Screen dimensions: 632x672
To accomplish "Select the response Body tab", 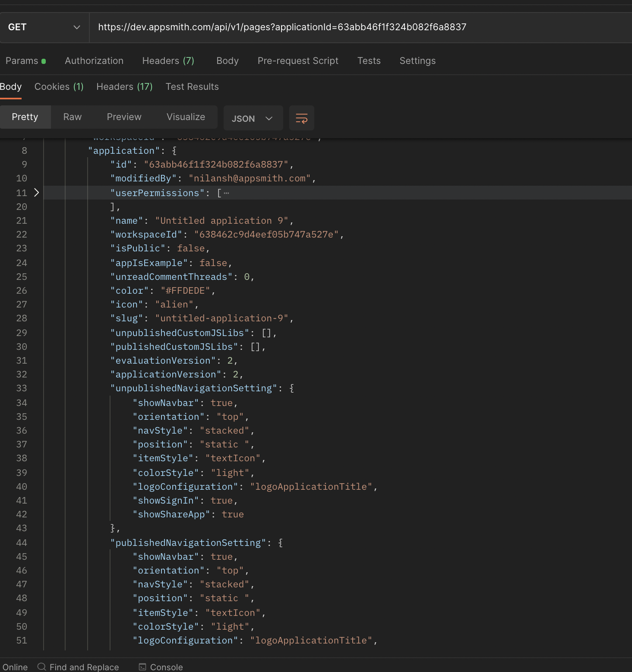I will (11, 87).
